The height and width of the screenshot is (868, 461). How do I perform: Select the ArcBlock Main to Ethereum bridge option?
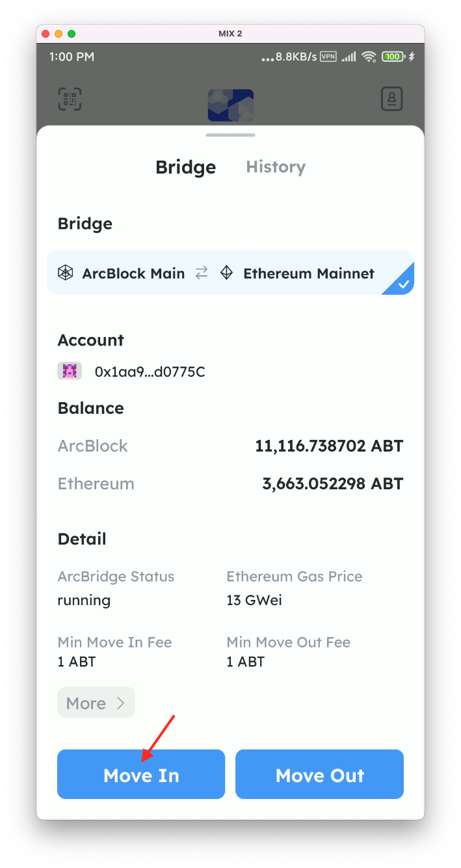pos(230,273)
